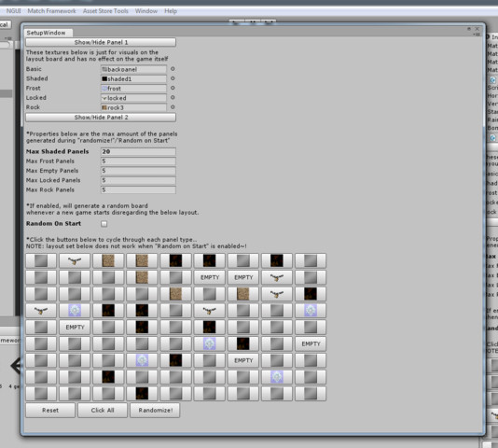Click the first EMPTY panel in the second grid row

point(209,277)
